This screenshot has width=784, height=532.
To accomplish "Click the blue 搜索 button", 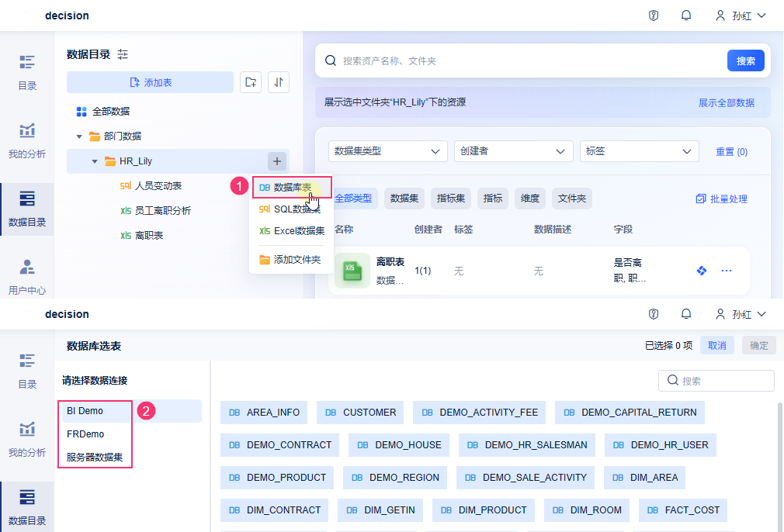I will pos(745,60).
